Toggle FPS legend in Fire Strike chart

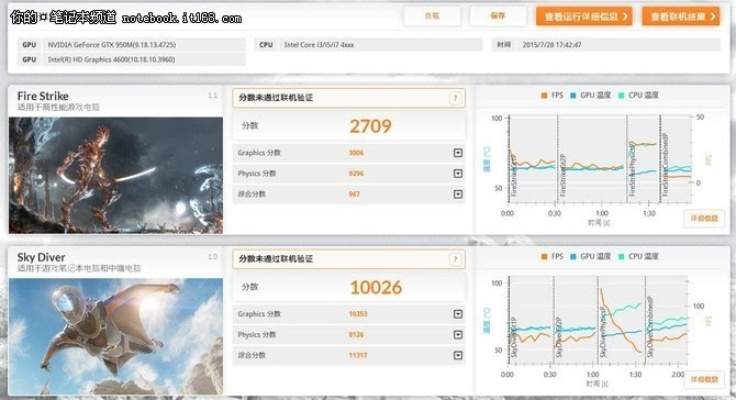pos(552,95)
